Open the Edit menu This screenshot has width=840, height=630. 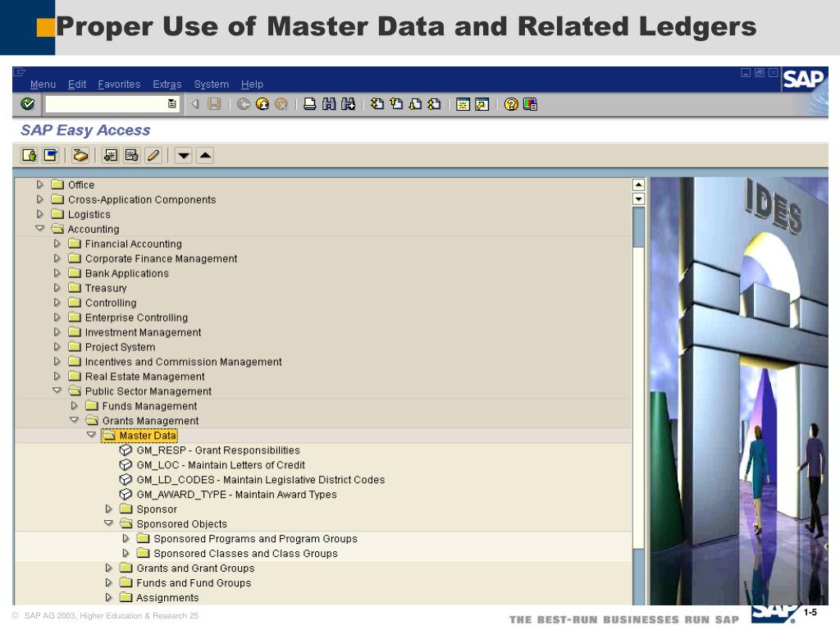pyautogui.click(x=77, y=84)
